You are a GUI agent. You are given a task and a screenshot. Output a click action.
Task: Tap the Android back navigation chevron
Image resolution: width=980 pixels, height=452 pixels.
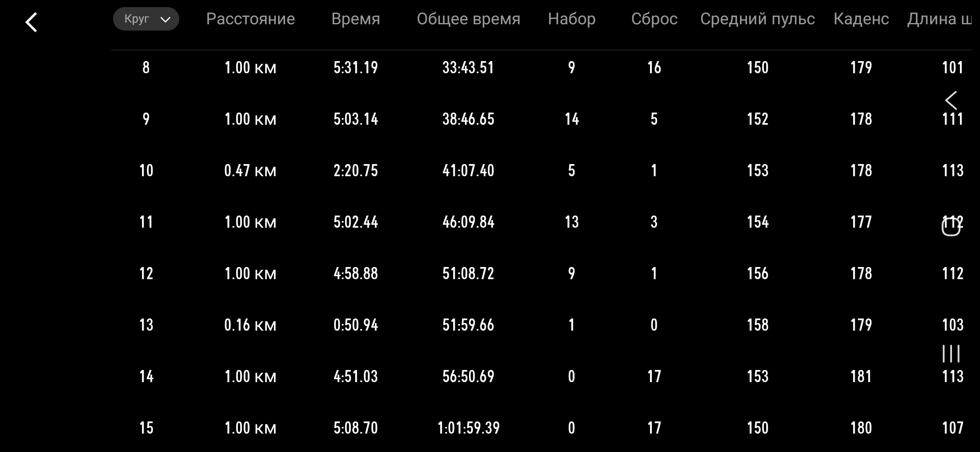(x=951, y=100)
